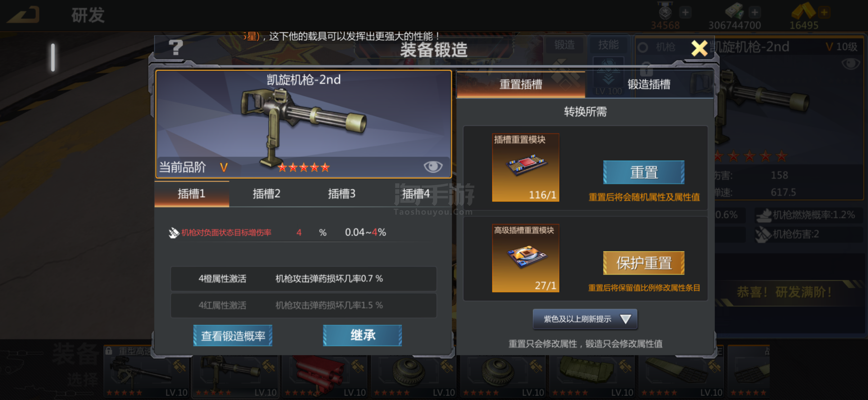This screenshot has width=868, height=400.
Task: Add gold bars with plus icon
Action: (824, 12)
